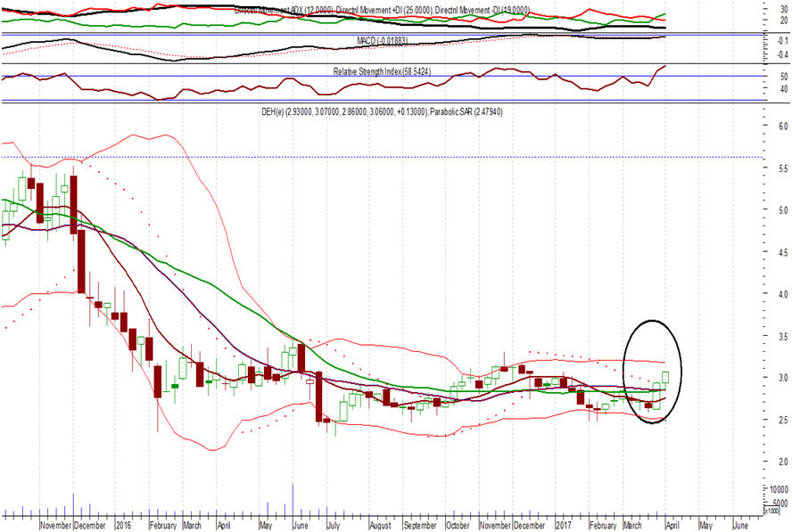Click the volume spike bar at December 2015
The image size is (792, 532).
74,505
